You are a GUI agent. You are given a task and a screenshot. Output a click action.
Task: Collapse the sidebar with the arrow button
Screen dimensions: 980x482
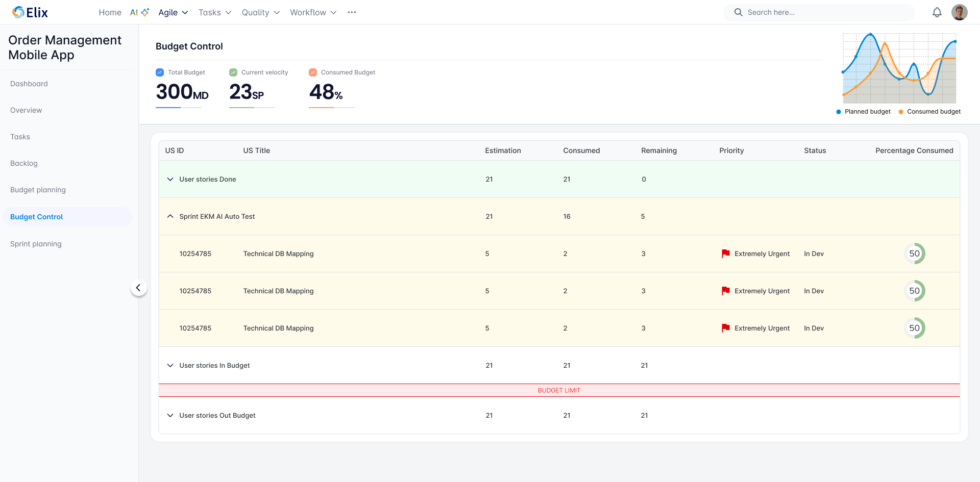[138, 288]
